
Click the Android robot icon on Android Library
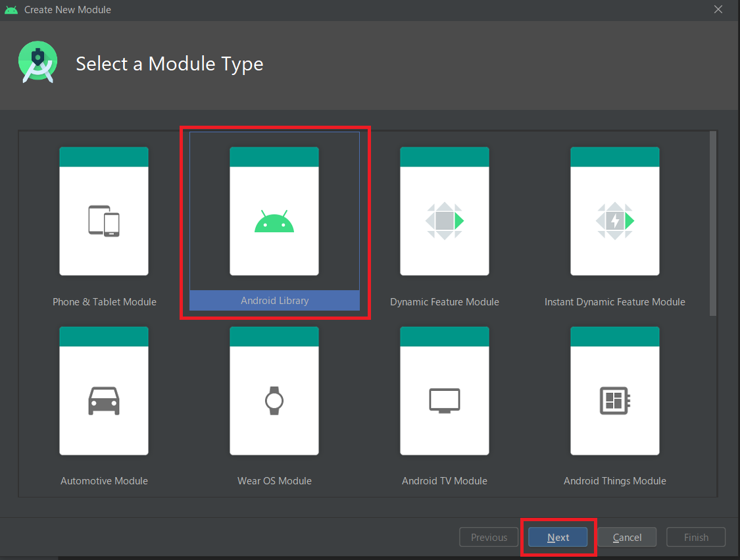click(x=274, y=219)
